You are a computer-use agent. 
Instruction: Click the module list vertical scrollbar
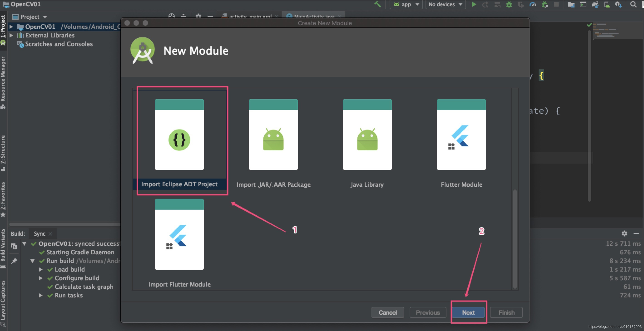[515, 239]
